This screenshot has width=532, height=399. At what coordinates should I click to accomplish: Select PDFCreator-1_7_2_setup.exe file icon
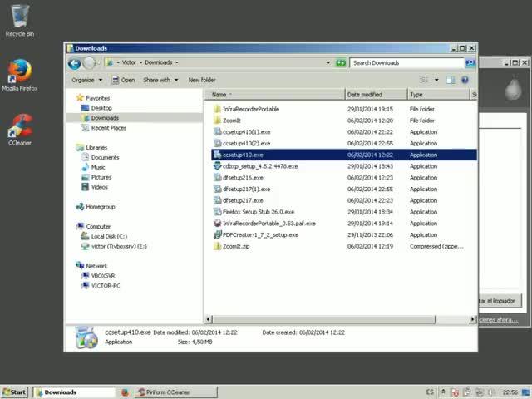(x=218, y=234)
